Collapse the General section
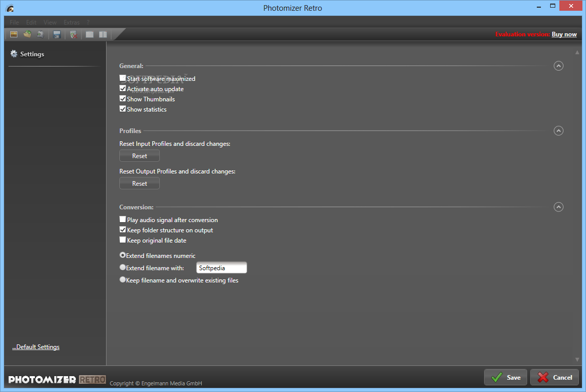 558,66
